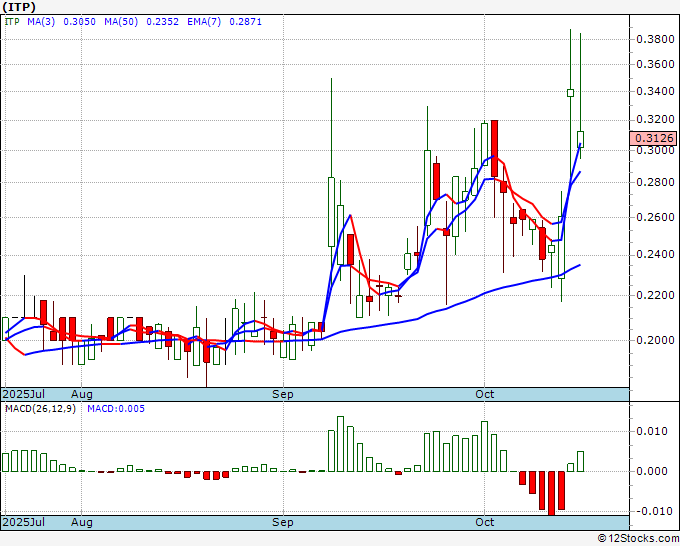Click the 0.3000 price axis label
This screenshot has height=546, width=680.
[655, 150]
